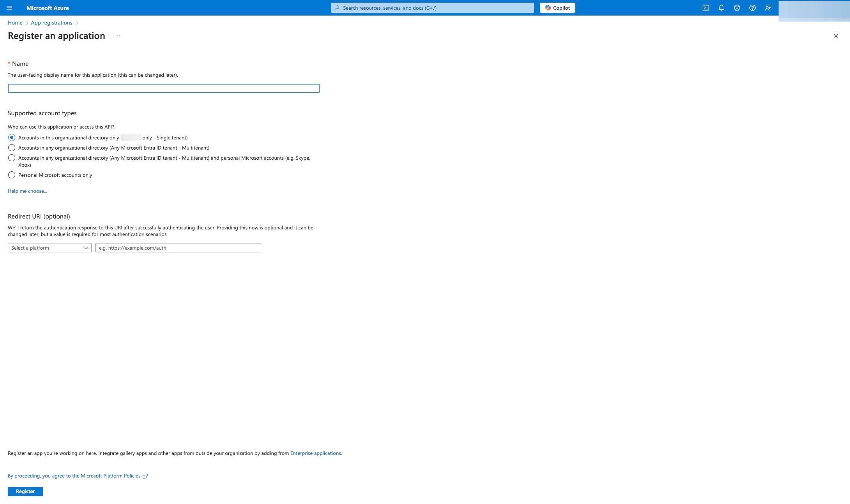The image size is (850, 504).
Task: Focus the application Name text field
Action: click(x=163, y=88)
